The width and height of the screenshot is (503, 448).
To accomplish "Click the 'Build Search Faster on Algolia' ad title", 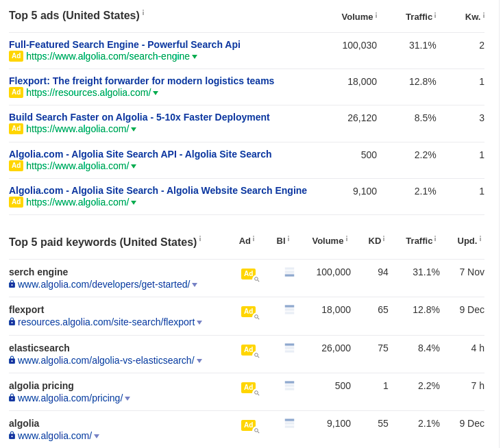I will tap(139, 117).
